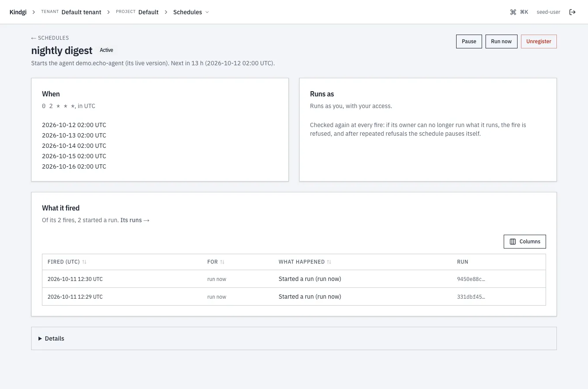Open run 331dbf45 from the table
Image resolution: width=588 pixels, height=389 pixels.
(x=471, y=297)
